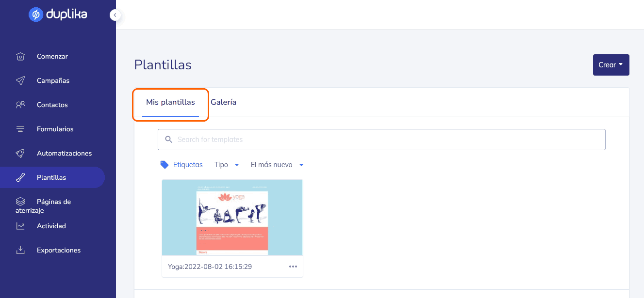644x298 pixels.
Task: Open Actividad using its chart icon
Action: click(x=20, y=226)
